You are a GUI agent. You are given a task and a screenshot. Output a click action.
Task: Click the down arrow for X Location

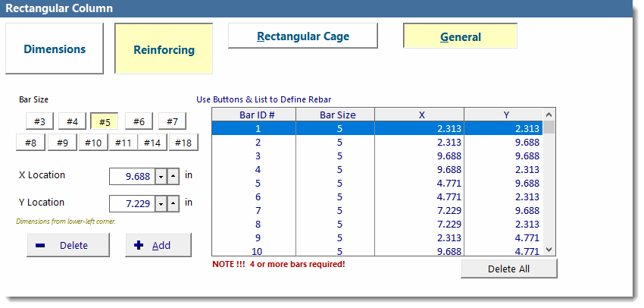(160, 176)
